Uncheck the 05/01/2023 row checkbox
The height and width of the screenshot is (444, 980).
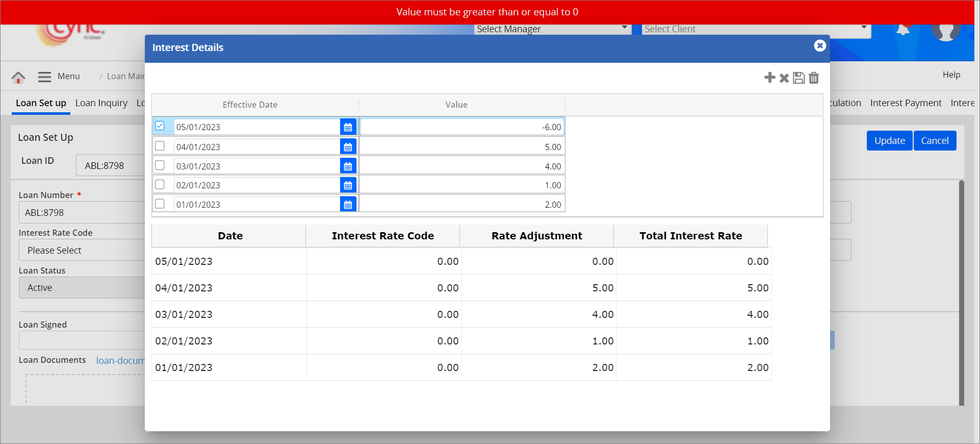pos(160,126)
